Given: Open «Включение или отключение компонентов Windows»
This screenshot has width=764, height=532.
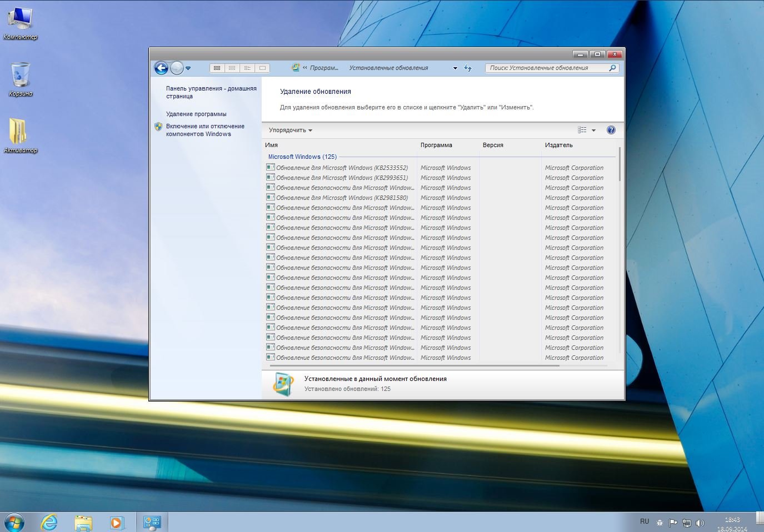Looking at the screenshot, I should click(x=205, y=130).
